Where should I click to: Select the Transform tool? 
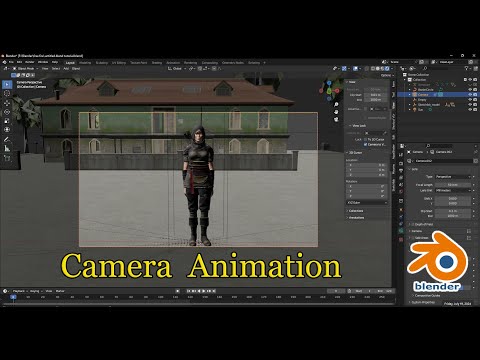click(x=7, y=130)
